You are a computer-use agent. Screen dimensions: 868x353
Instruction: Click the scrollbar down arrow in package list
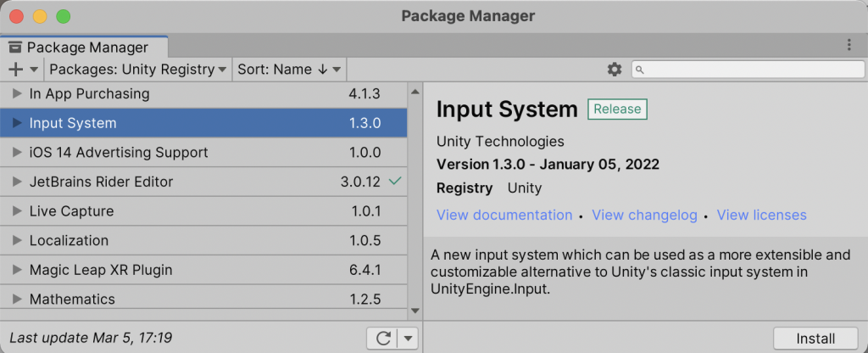click(x=415, y=311)
